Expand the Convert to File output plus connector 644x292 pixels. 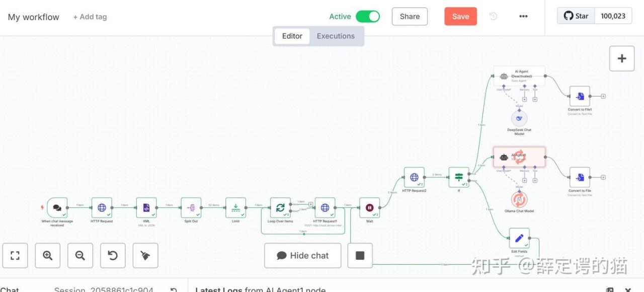[603, 177]
